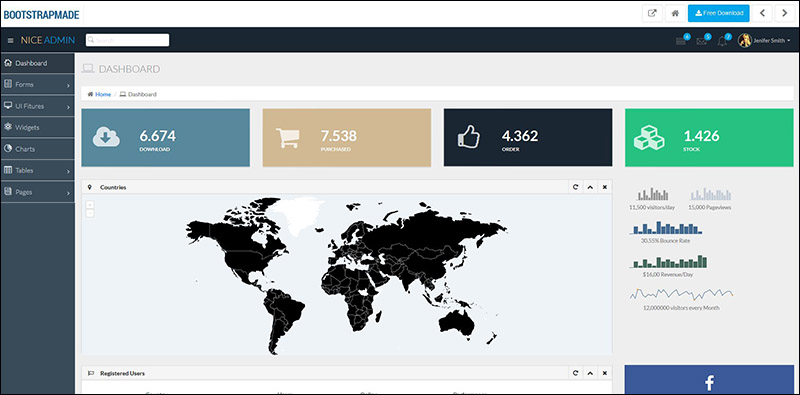Click the 6.674 download value

158,136
